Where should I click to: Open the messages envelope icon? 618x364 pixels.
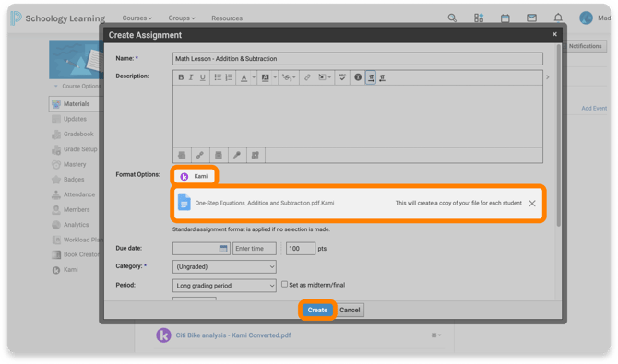click(531, 18)
